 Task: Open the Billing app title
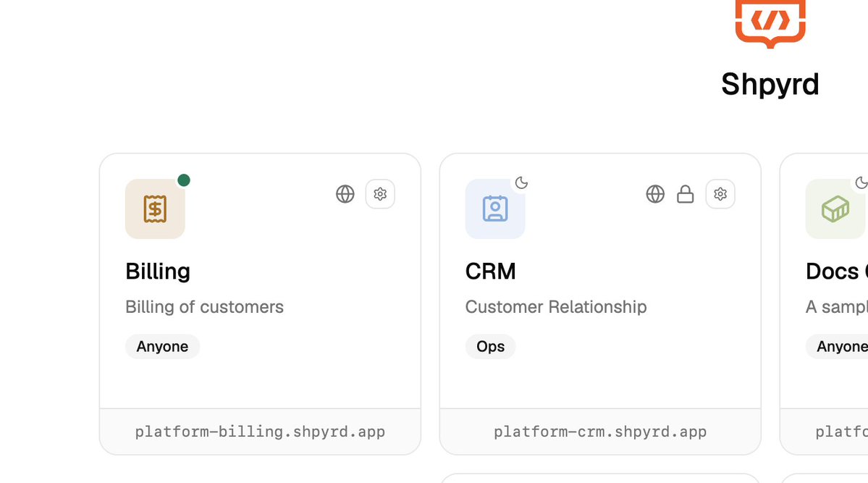158,272
